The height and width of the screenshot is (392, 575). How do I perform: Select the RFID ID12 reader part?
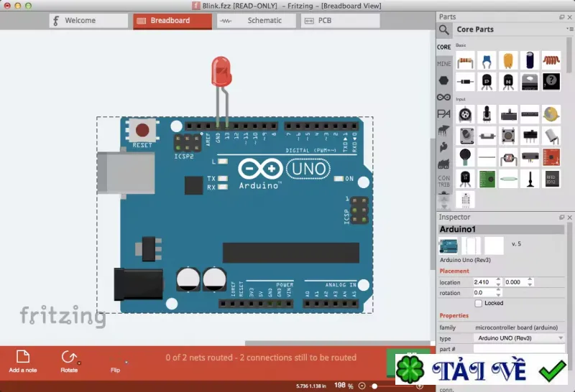551,179
